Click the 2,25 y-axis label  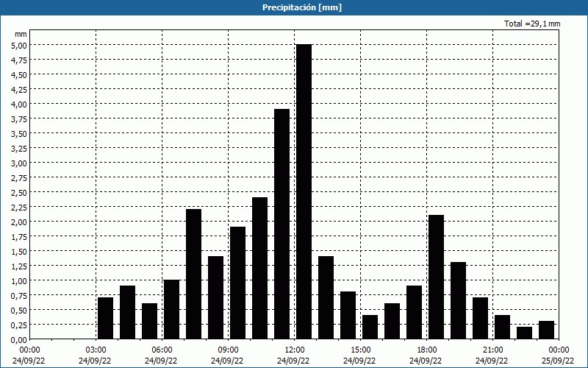tap(19, 208)
